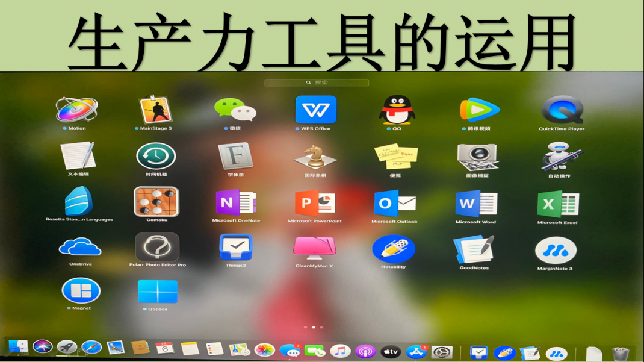Open Photos from the Dock
644x362 pixels.
point(264,350)
